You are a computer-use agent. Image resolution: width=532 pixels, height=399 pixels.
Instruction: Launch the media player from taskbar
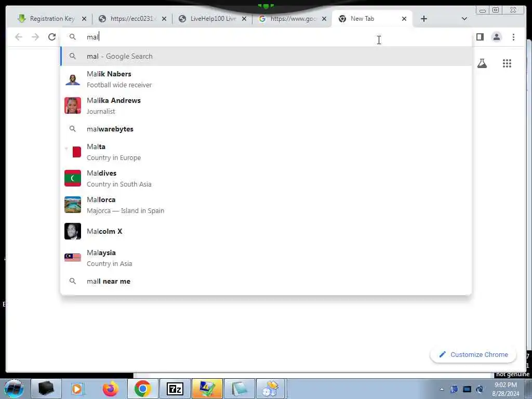pyautogui.click(x=77, y=389)
